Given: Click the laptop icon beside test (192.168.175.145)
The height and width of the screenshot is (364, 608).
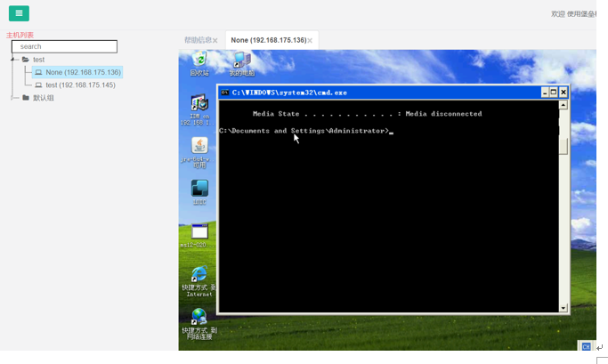Looking at the screenshot, I should point(38,85).
